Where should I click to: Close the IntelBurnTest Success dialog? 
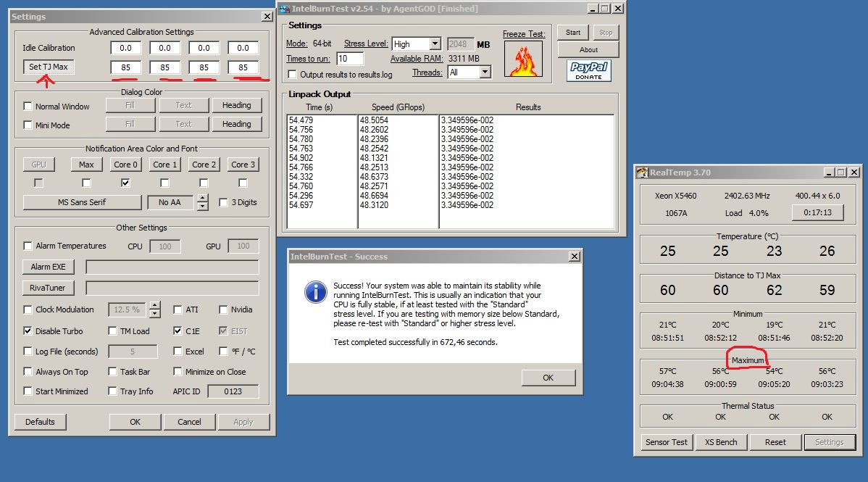click(x=575, y=257)
